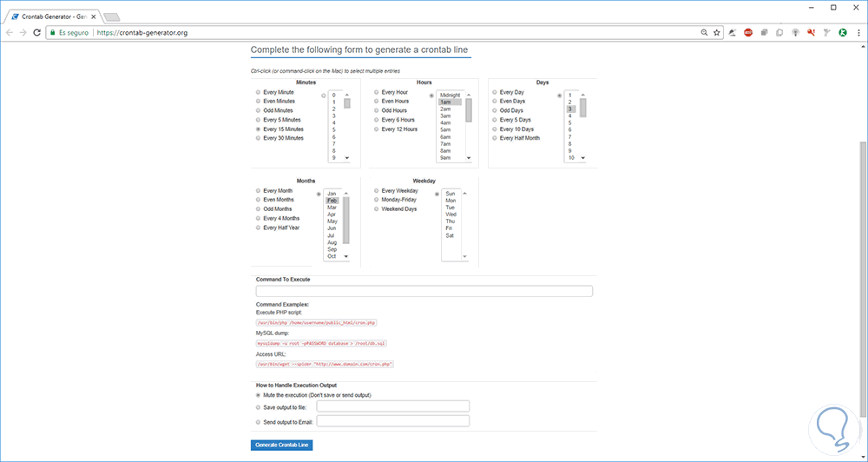Click the Minutes list down arrow
Image resolution: width=868 pixels, height=462 pixels.
tap(347, 158)
